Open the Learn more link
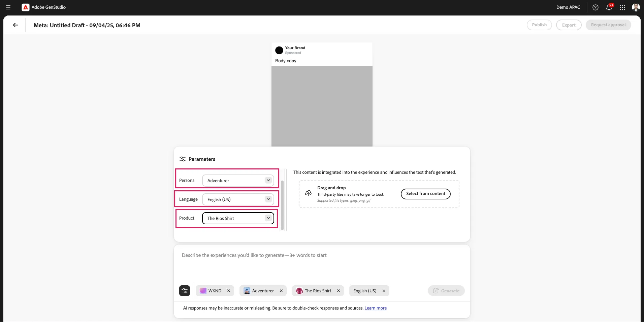The image size is (644, 322). 376,308
